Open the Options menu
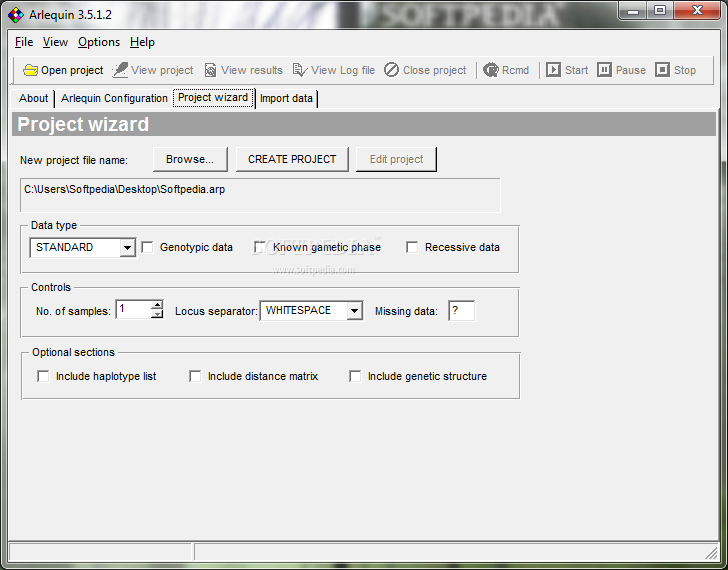Screen dimensions: 728x570 click(x=99, y=42)
